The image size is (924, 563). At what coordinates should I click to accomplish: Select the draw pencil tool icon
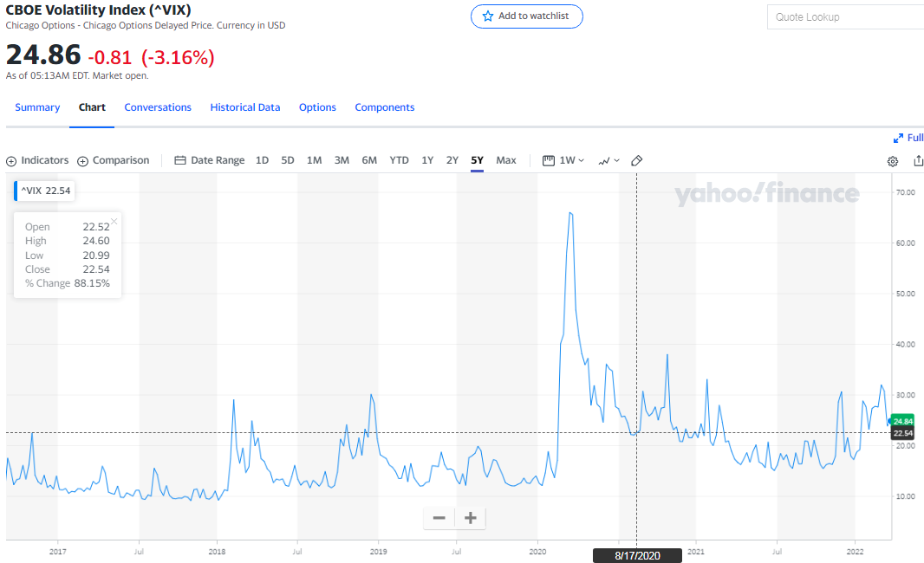coord(636,161)
